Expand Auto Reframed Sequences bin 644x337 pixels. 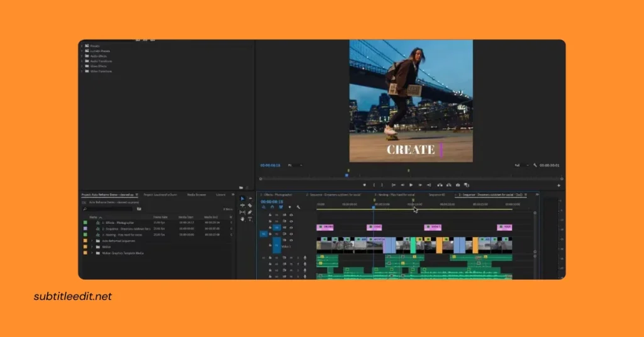92,241
